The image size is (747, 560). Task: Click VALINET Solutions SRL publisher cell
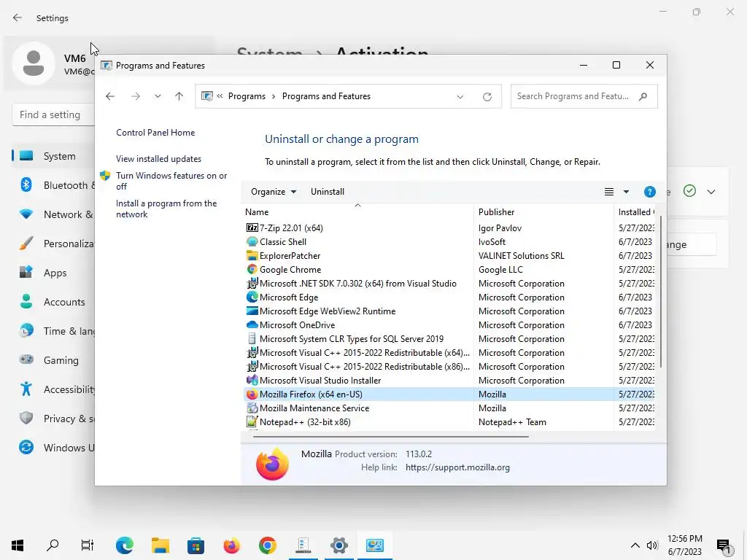tap(521, 256)
